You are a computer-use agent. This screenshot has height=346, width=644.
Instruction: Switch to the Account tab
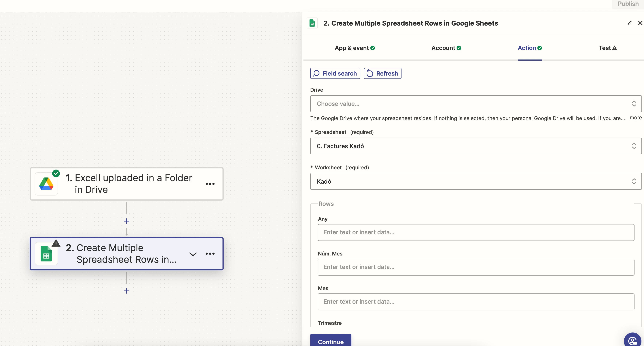tap(446, 48)
